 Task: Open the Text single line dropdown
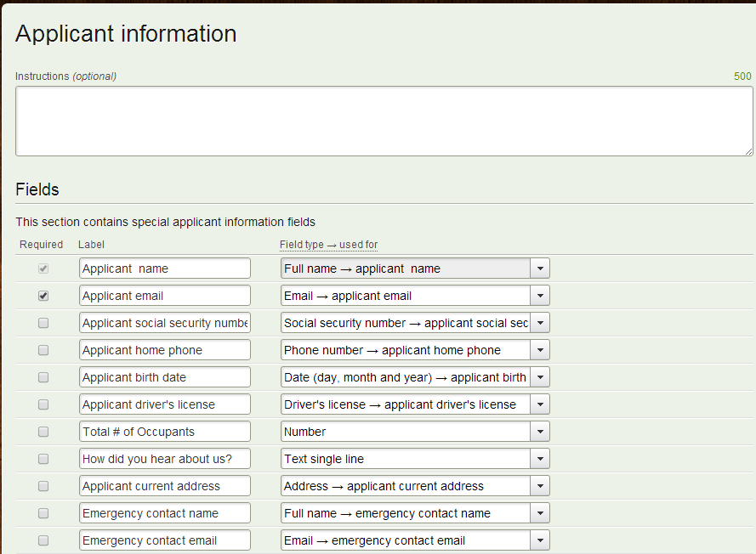coord(415,459)
